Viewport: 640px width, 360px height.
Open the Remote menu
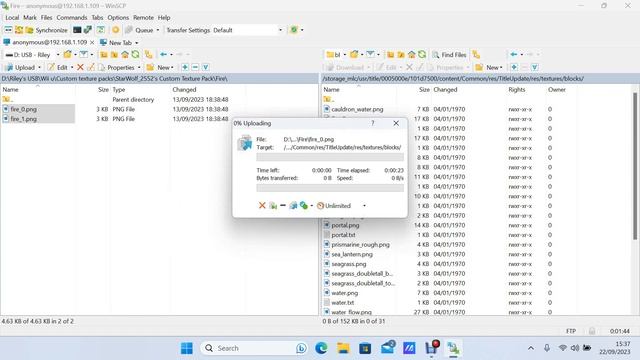(x=143, y=18)
